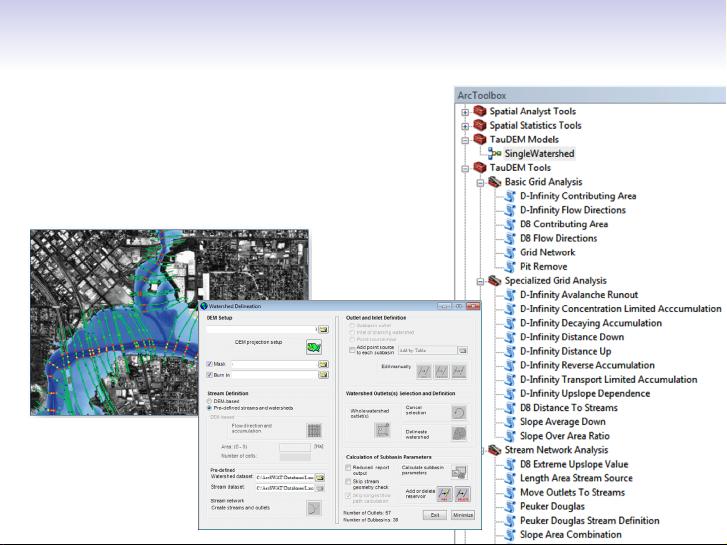Toggle the Burn In checkbox

pos(210,374)
